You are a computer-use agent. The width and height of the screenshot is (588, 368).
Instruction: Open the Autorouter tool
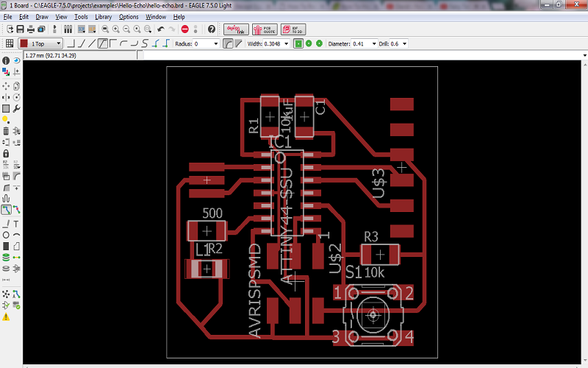pyautogui.click(x=16, y=294)
